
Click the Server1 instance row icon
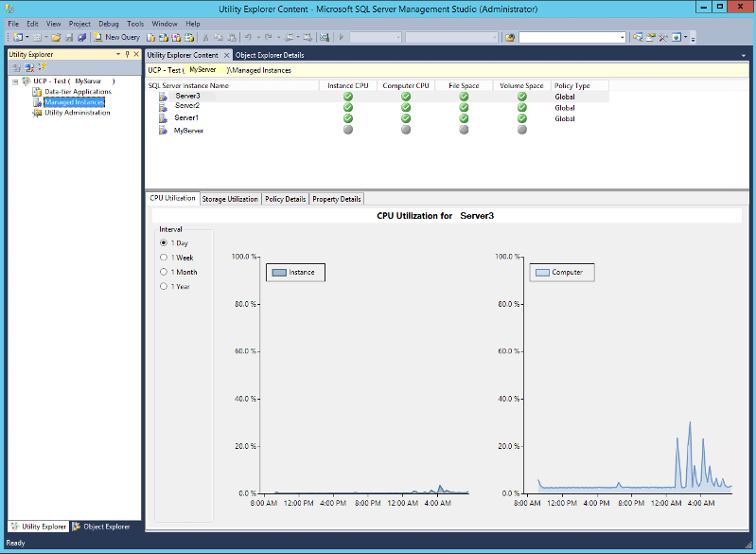pyautogui.click(x=163, y=118)
